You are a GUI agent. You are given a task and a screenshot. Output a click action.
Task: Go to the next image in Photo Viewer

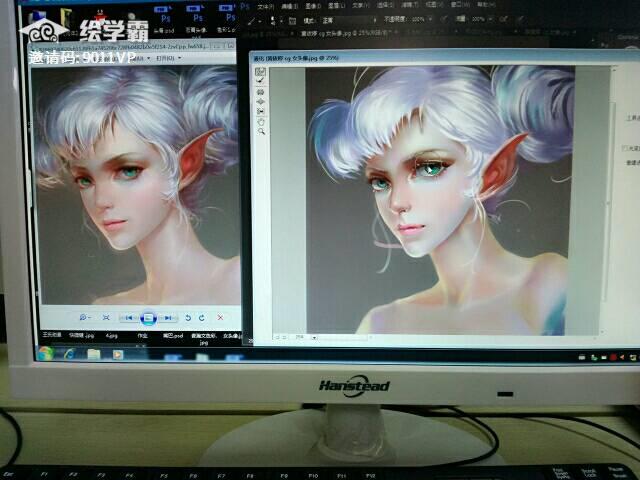[x=168, y=318]
